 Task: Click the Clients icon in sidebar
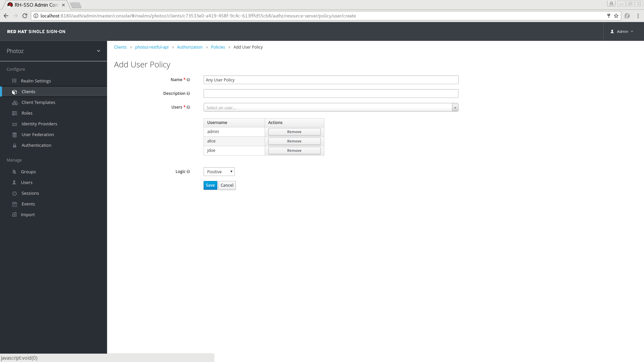pos(15,92)
